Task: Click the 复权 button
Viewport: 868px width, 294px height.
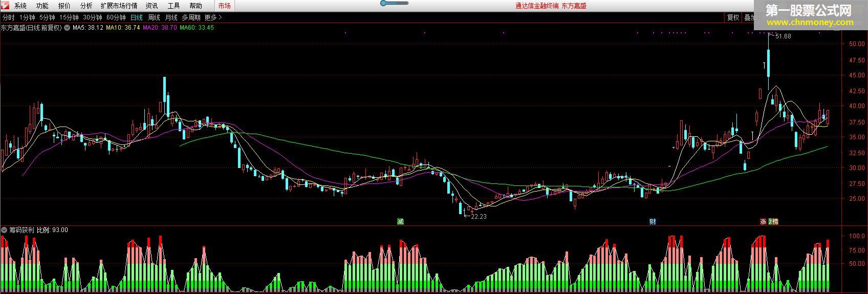Action: coord(733,17)
